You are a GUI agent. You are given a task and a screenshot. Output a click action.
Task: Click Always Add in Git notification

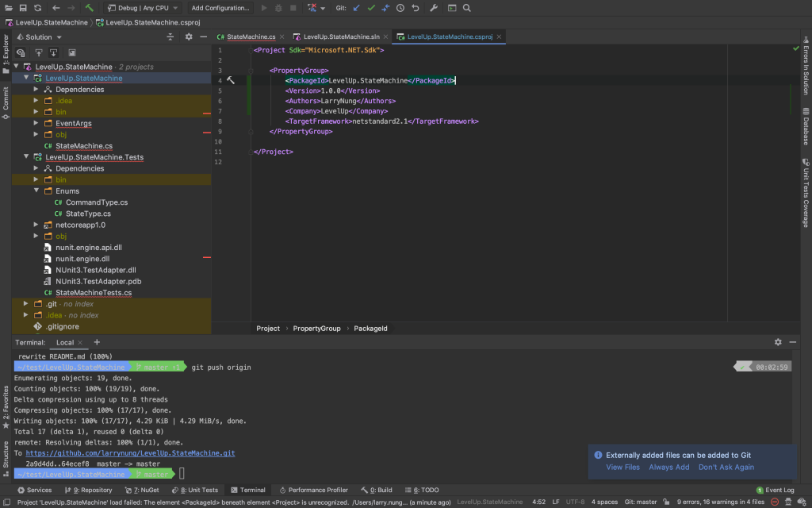[669, 467]
